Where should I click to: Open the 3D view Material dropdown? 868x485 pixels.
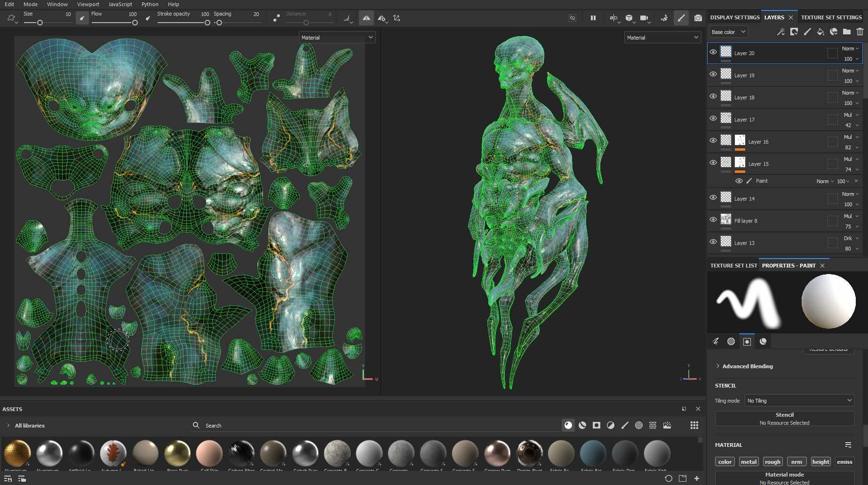pos(662,38)
